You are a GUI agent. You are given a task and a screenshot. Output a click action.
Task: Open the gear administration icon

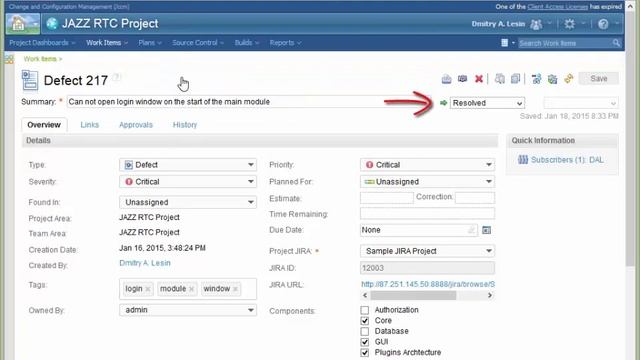[x=569, y=24]
